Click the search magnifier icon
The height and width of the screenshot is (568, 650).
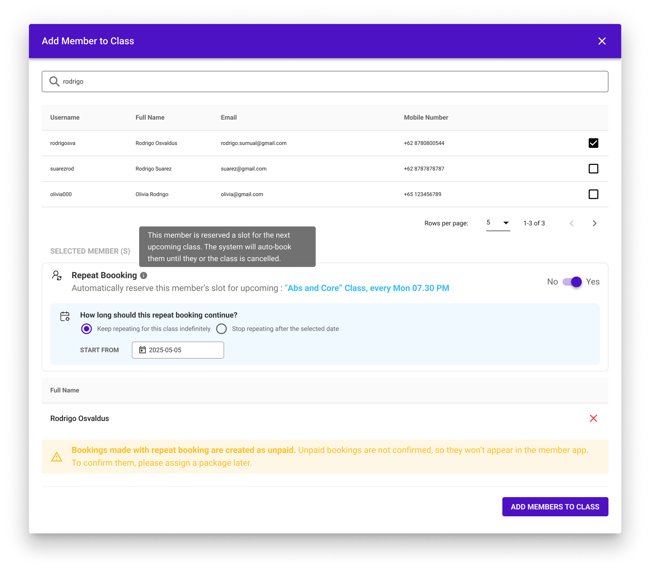(54, 81)
